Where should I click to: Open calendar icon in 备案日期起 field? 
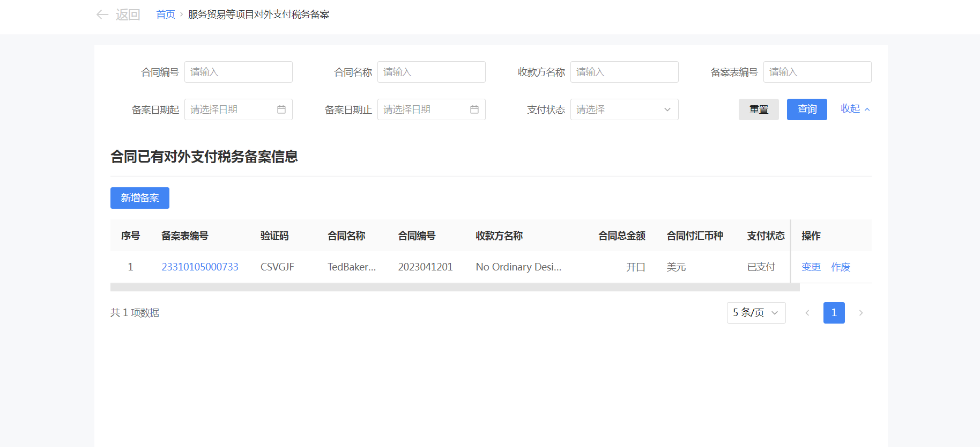281,109
